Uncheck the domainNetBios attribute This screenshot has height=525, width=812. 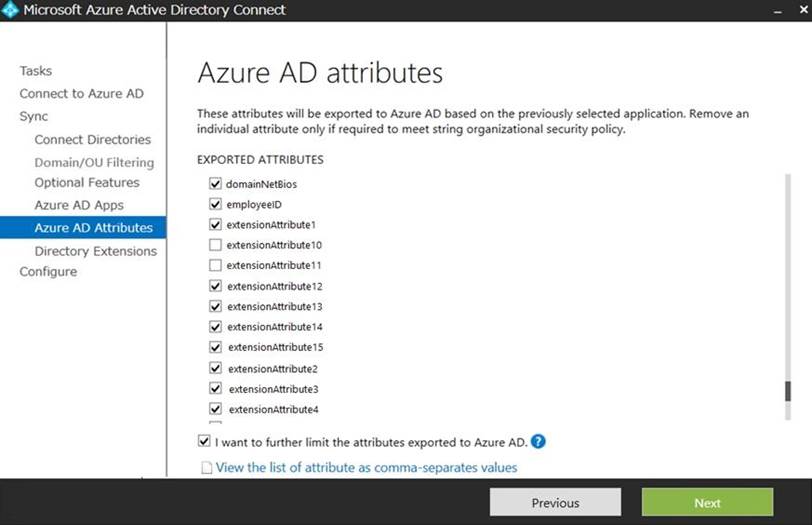coord(215,184)
